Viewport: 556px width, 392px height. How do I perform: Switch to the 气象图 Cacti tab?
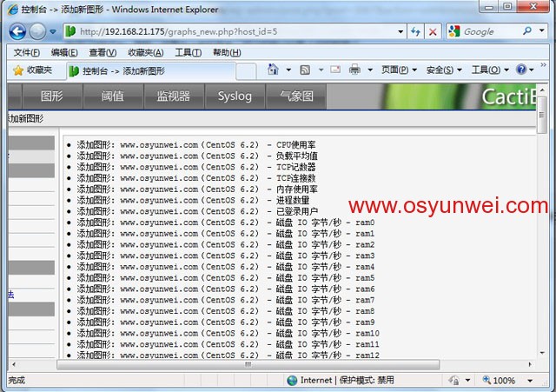pos(296,96)
